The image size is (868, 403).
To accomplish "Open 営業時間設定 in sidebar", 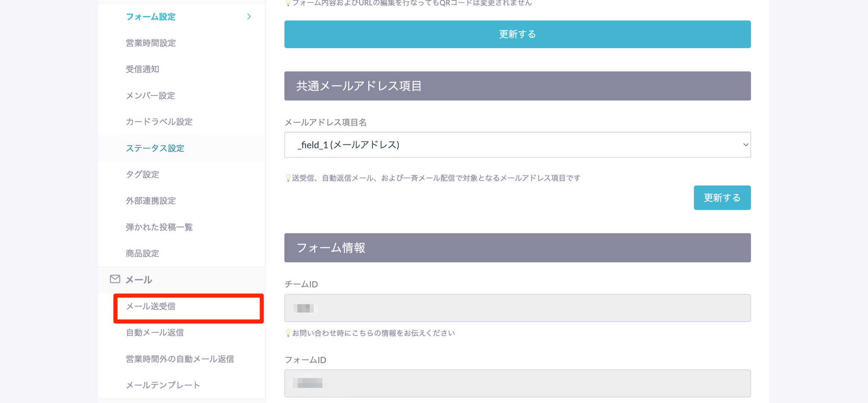I will pos(150,43).
